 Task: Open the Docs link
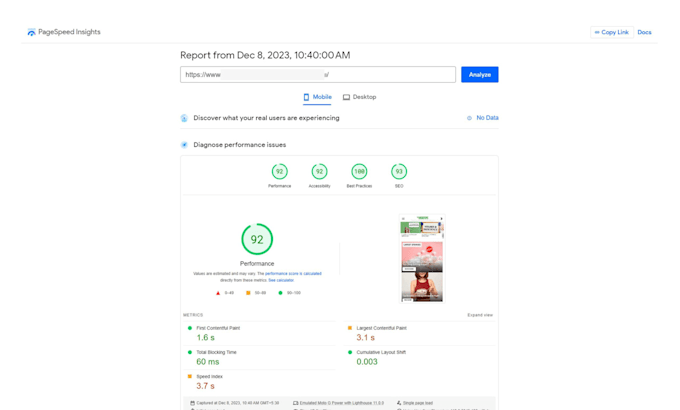point(644,32)
